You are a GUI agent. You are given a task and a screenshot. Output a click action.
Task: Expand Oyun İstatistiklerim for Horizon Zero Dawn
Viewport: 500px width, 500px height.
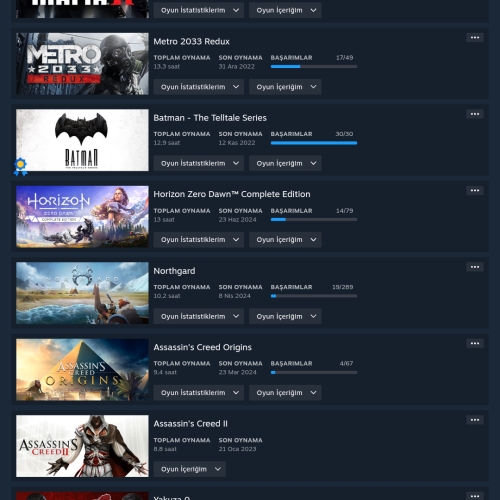coord(199,240)
